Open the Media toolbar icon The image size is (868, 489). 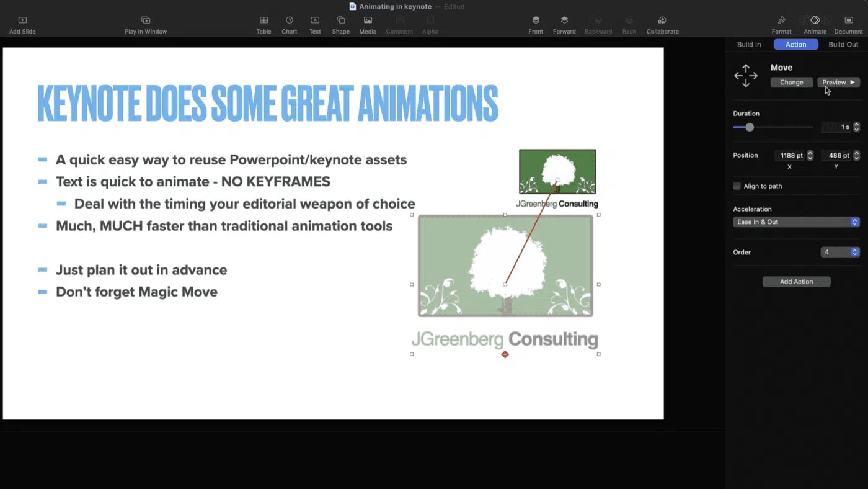pyautogui.click(x=368, y=20)
